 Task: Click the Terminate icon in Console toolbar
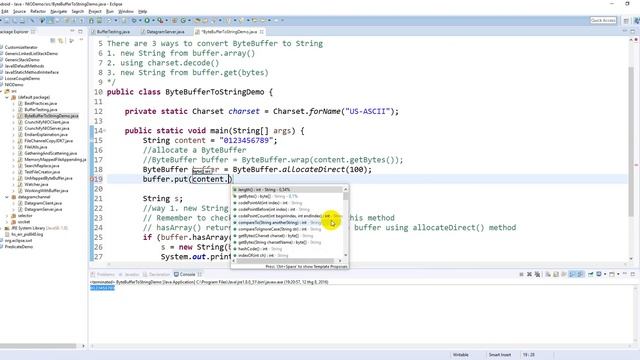tap(521, 274)
